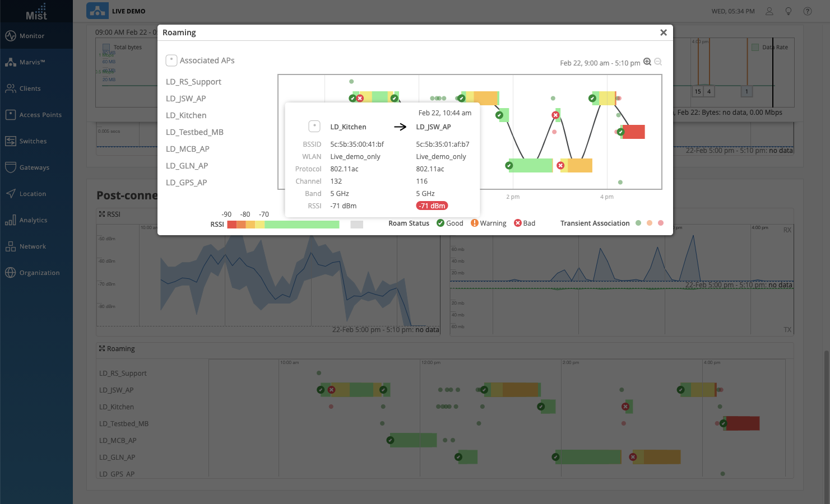Open the user account icon
The height and width of the screenshot is (504, 830).
(x=769, y=11)
